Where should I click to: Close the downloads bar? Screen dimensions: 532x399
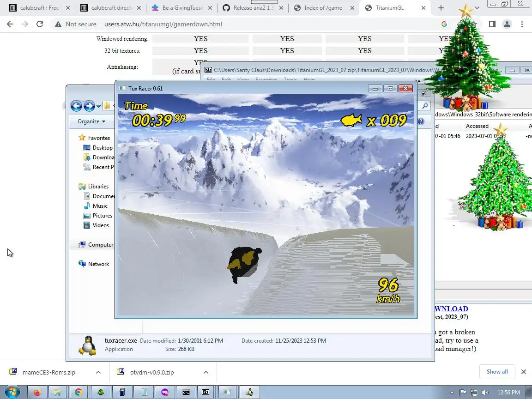pos(524,372)
